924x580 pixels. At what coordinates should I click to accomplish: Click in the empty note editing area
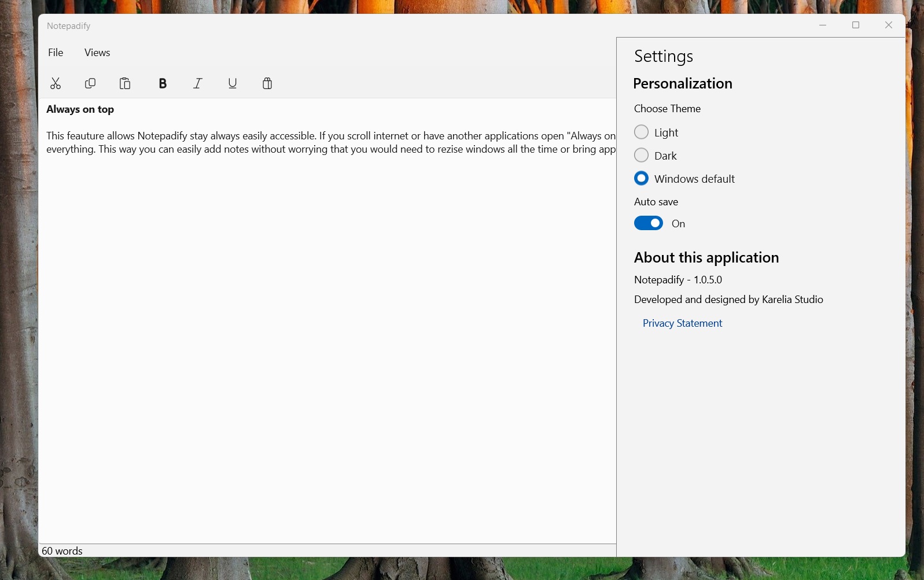point(327,347)
